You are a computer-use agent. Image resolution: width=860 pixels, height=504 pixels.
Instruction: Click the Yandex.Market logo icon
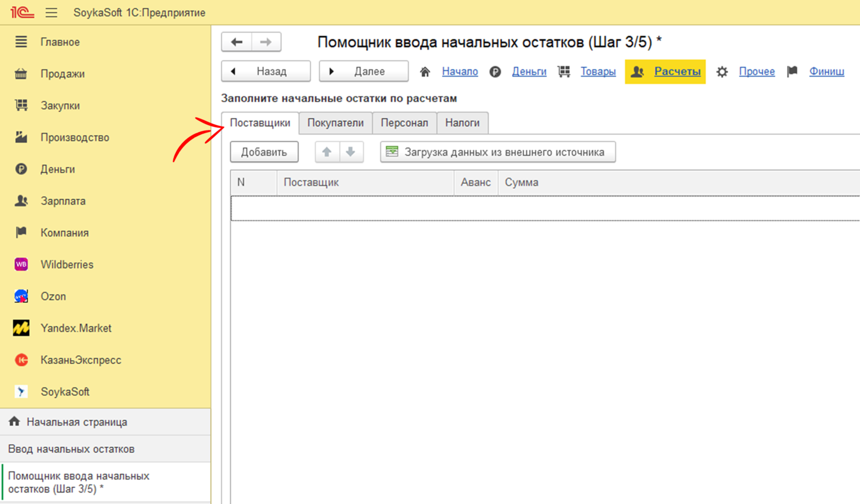tap(21, 328)
